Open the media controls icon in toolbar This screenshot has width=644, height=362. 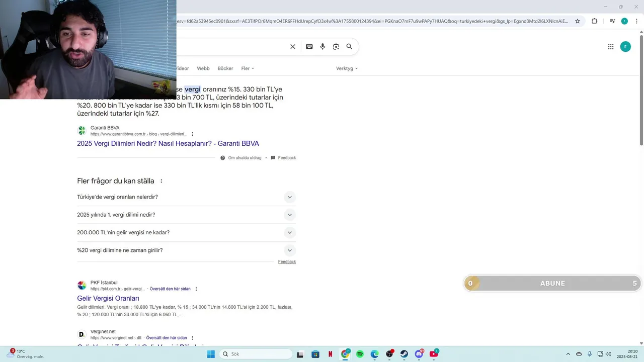coord(612,21)
